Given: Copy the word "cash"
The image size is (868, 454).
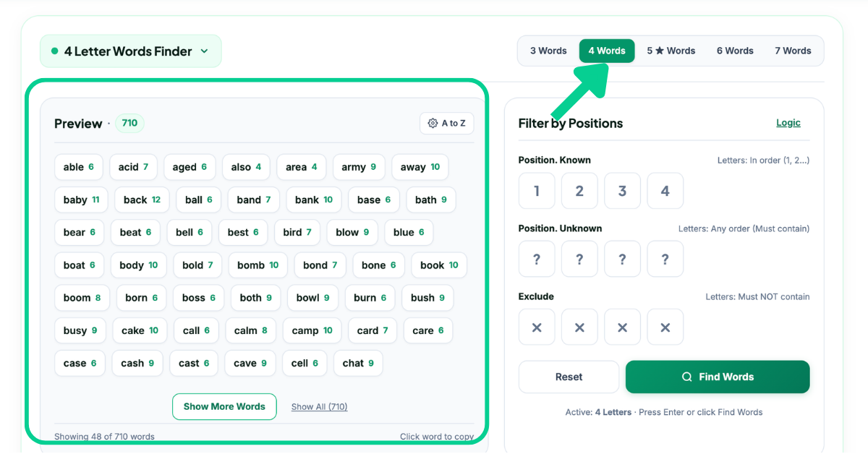Looking at the screenshot, I should 137,363.
